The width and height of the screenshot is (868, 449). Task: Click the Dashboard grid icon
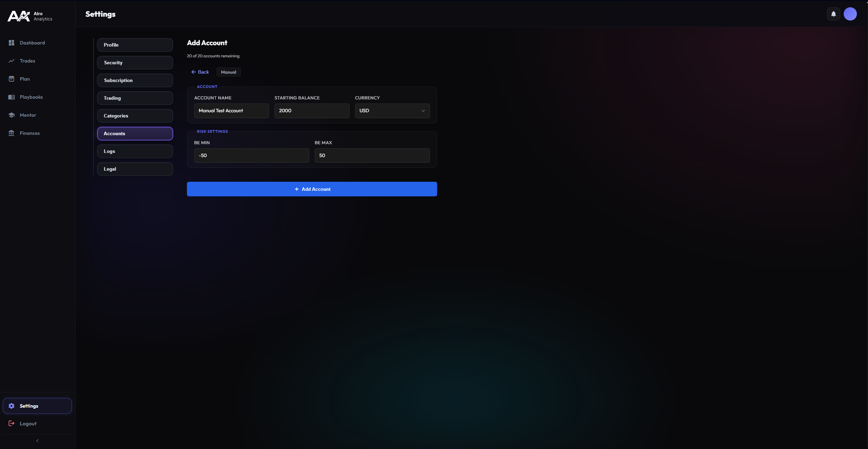11,43
